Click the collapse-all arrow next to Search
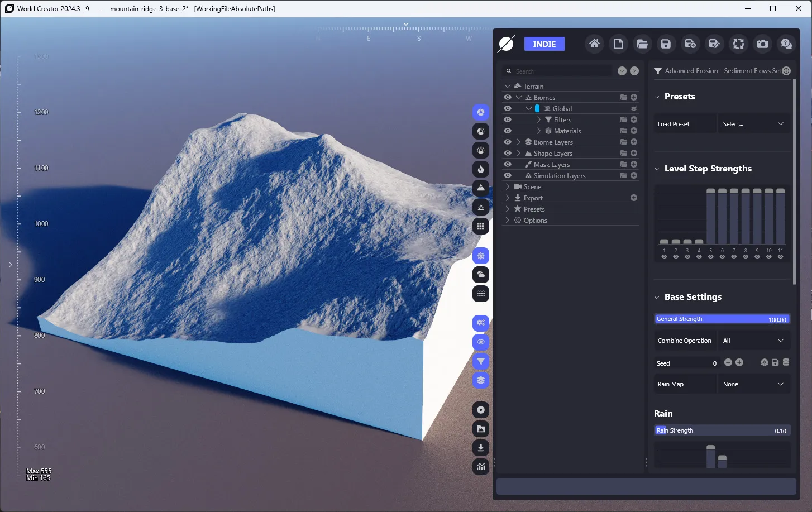812x512 pixels. (x=622, y=71)
